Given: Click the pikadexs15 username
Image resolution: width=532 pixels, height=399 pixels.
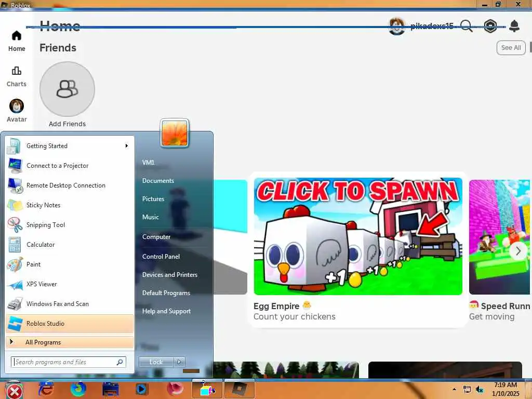Looking at the screenshot, I should click(x=432, y=26).
